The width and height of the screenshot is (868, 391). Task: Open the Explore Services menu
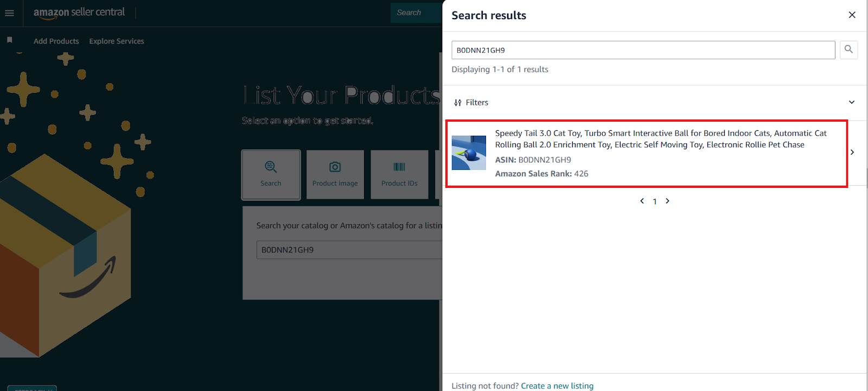(117, 41)
